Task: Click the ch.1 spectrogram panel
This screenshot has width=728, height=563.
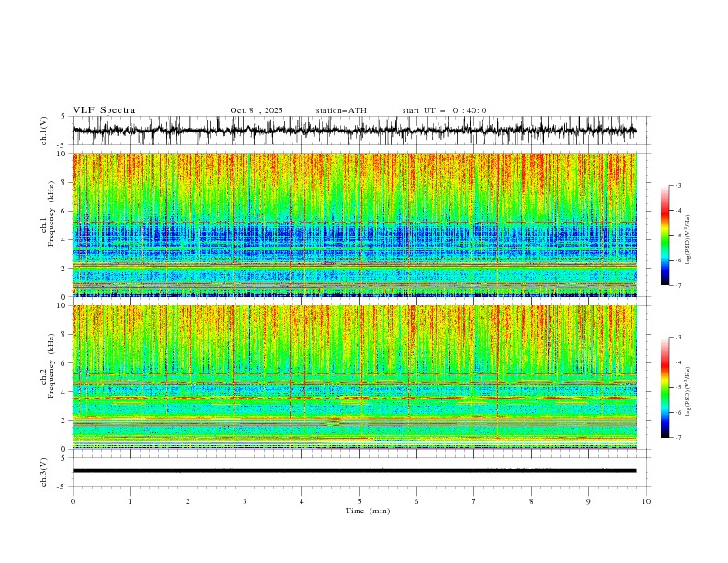Action: pyautogui.click(x=354, y=224)
